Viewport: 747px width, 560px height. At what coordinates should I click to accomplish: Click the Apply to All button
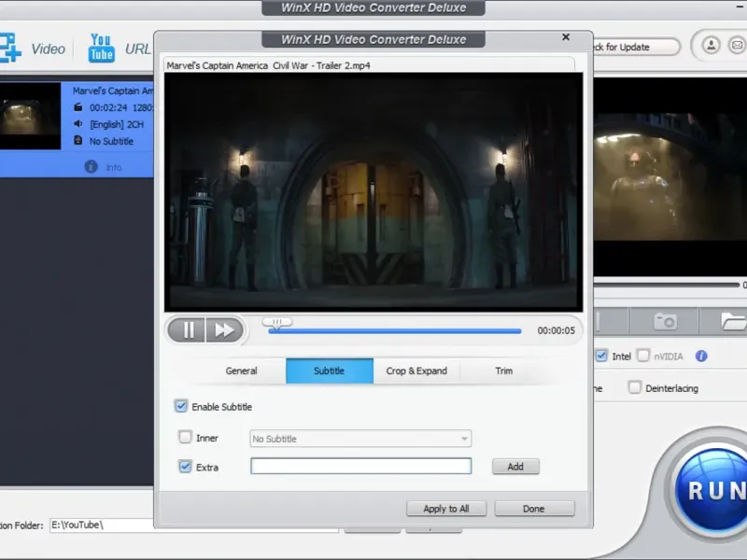tap(446, 509)
